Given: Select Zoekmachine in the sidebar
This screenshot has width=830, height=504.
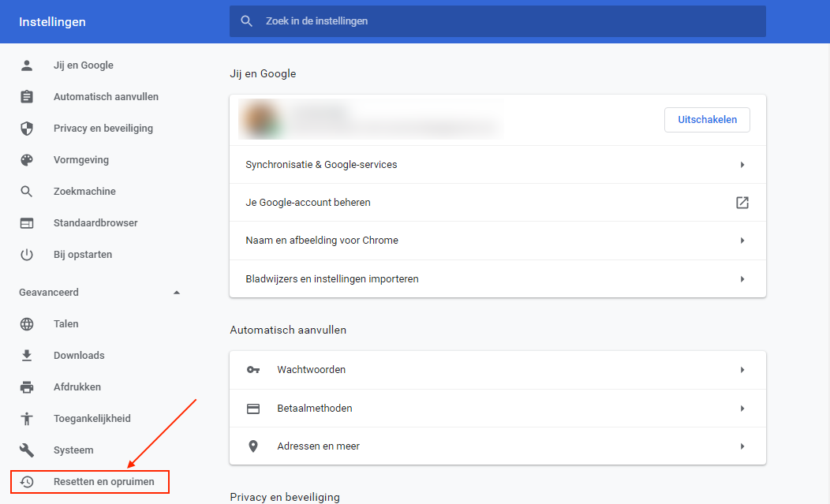Looking at the screenshot, I should click(84, 192).
